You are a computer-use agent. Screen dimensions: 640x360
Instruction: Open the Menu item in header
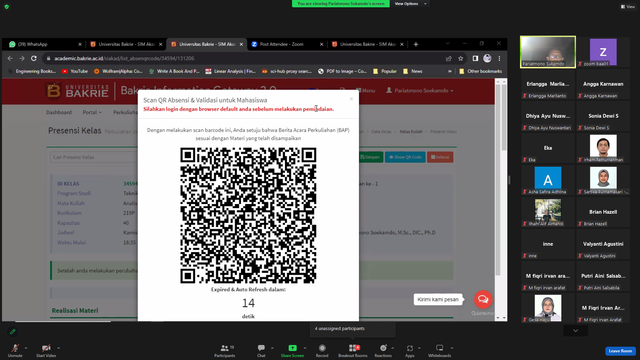(366, 91)
